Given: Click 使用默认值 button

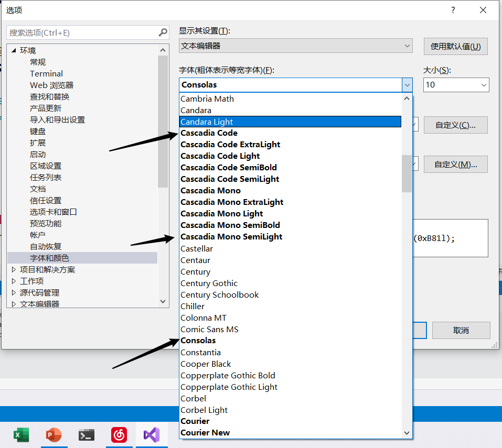Looking at the screenshot, I should pos(456,46).
